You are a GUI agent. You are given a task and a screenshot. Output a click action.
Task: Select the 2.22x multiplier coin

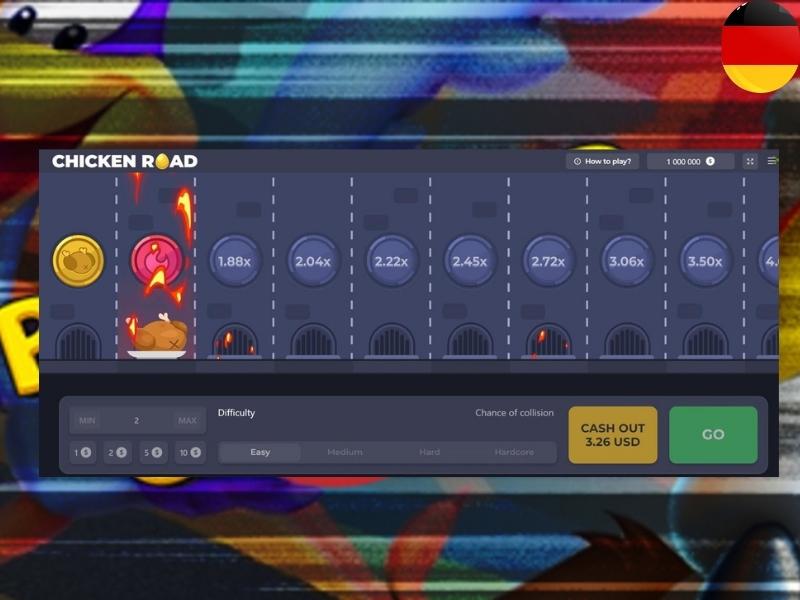click(x=391, y=261)
